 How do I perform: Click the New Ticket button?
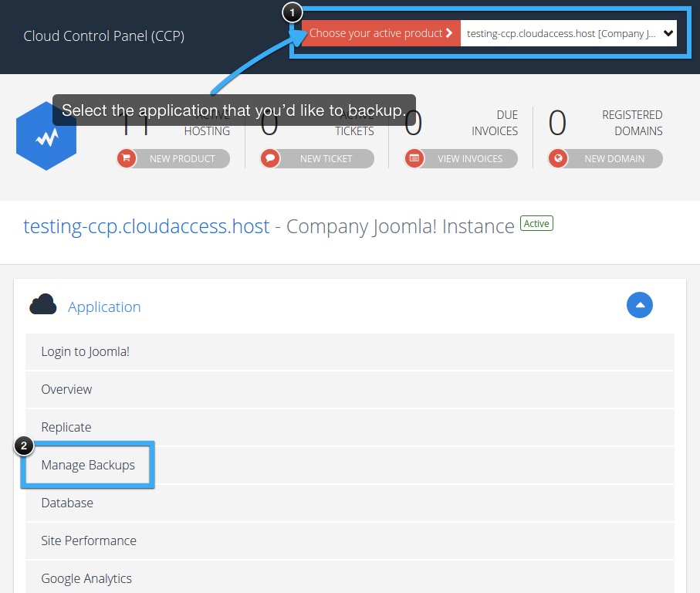[317, 158]
